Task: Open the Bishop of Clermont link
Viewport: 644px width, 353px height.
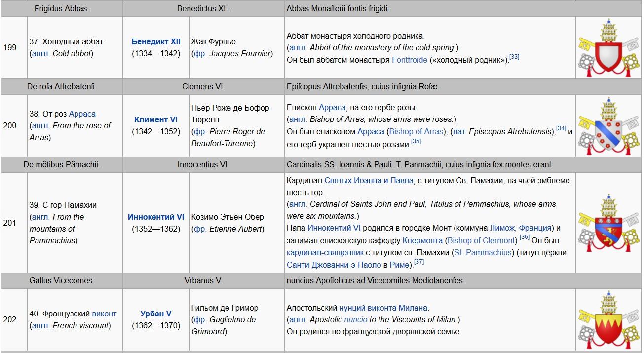Action: pos(481,240)
